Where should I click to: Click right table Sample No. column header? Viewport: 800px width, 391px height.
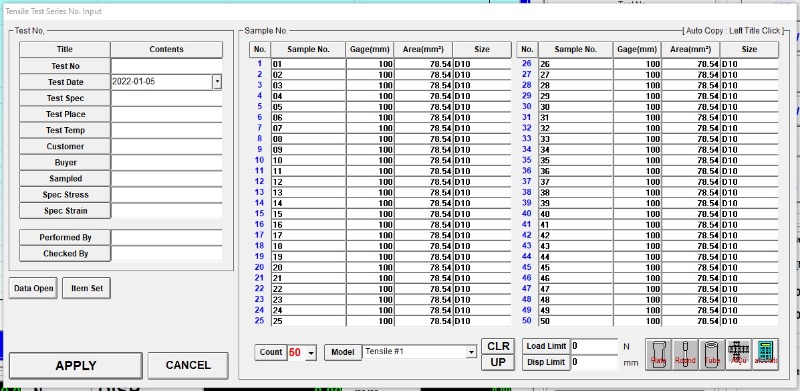(x=576, y=50)
